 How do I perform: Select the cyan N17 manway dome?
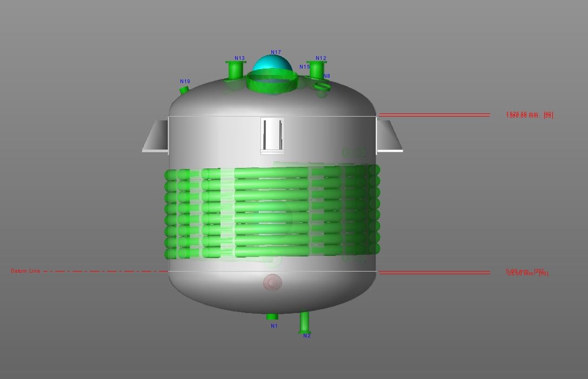(272, 64)
